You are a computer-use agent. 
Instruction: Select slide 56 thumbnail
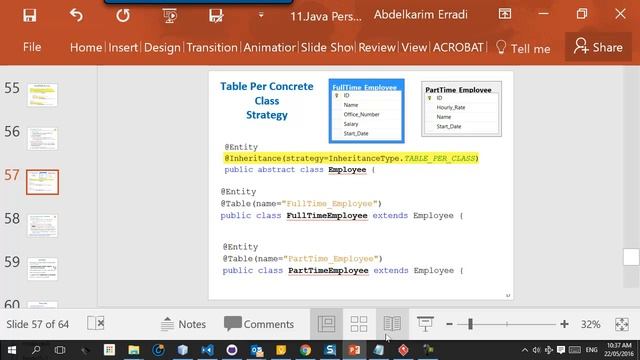coord(42,138)
